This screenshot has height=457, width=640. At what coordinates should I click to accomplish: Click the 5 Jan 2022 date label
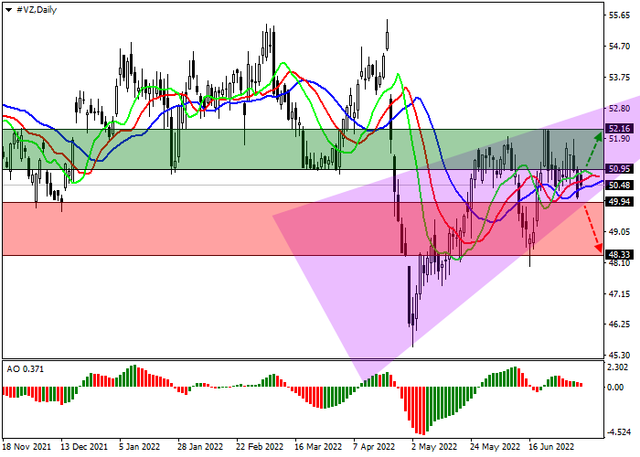139,447
